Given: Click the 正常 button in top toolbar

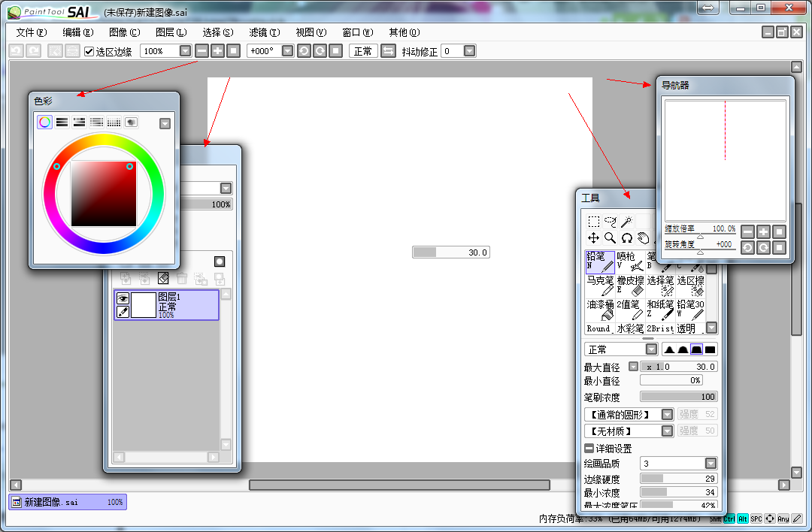Looking at the screenshot, I should 363,50.
